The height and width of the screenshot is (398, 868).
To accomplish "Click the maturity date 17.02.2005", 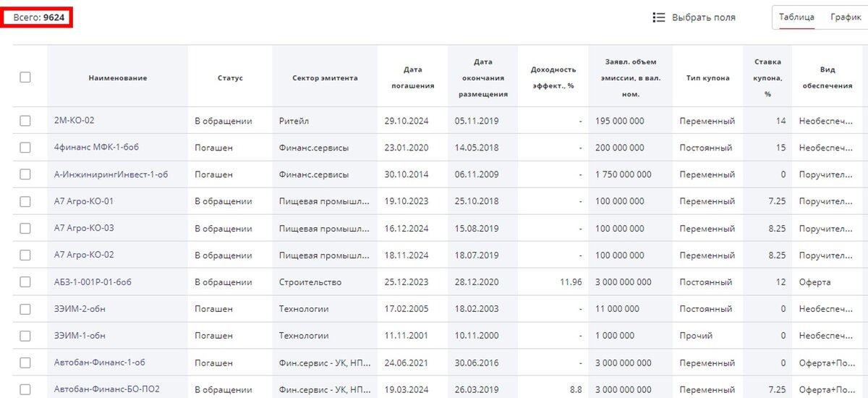I will (x=407, y=309).
